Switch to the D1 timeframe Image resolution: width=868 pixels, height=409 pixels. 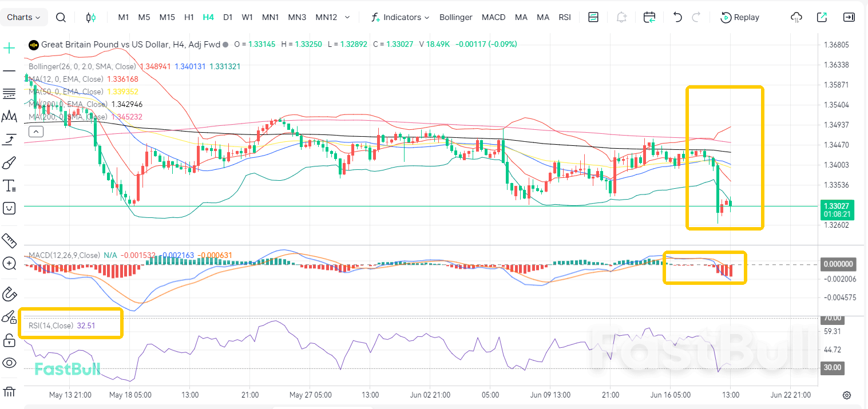(x=228, y=17)
